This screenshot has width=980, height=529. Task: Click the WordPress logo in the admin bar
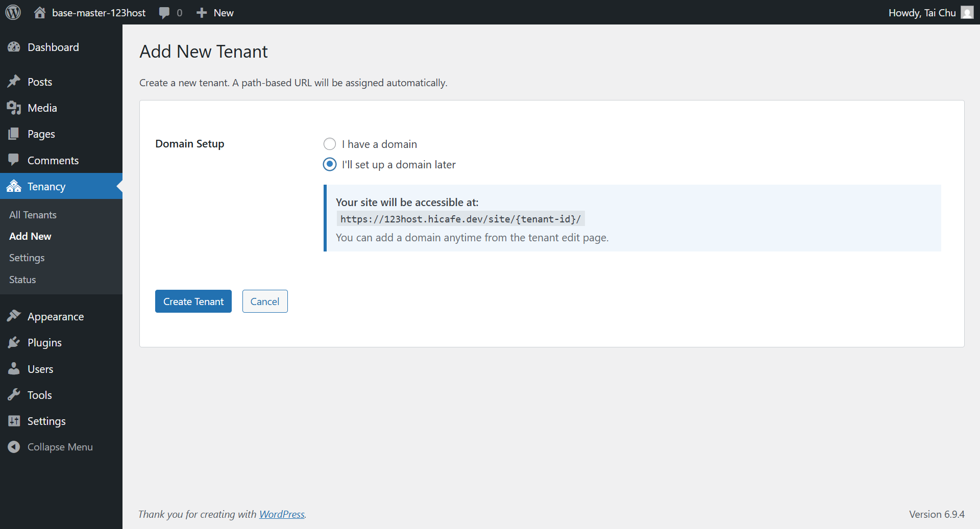(13, 12)
